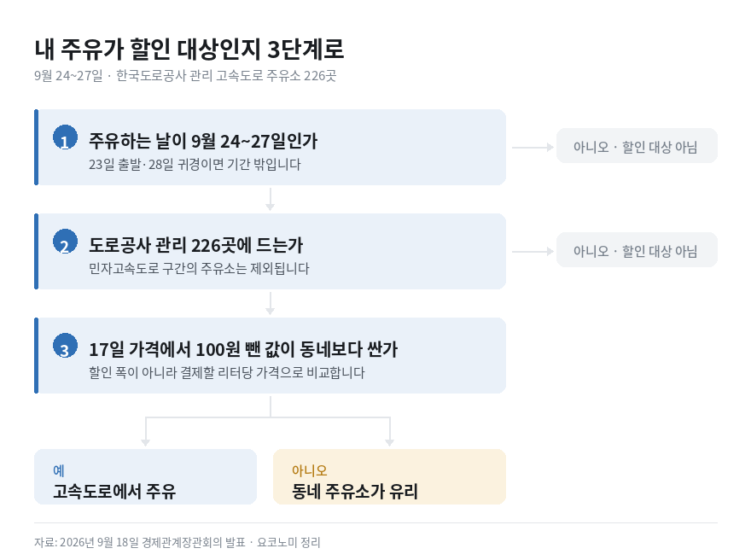Click the arrow from step 1 to 아니오
The image size is (751, 560).
pyautogui.click(x=533, y=147)
